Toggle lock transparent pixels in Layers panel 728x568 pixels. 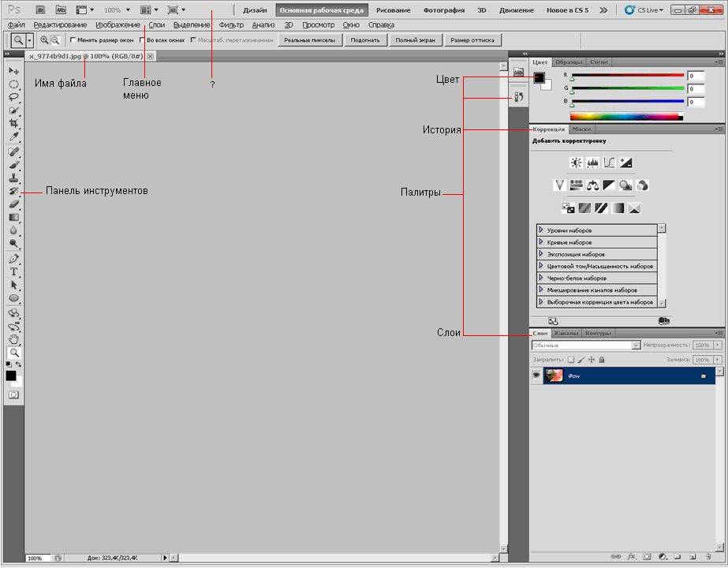pyautogui.click(x=570, y=360)
